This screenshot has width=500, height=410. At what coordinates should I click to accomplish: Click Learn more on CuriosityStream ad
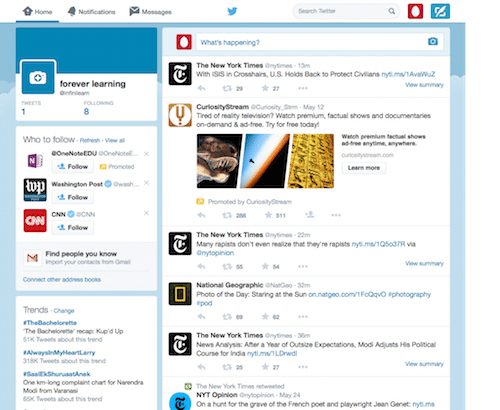[x=364, y=168]
